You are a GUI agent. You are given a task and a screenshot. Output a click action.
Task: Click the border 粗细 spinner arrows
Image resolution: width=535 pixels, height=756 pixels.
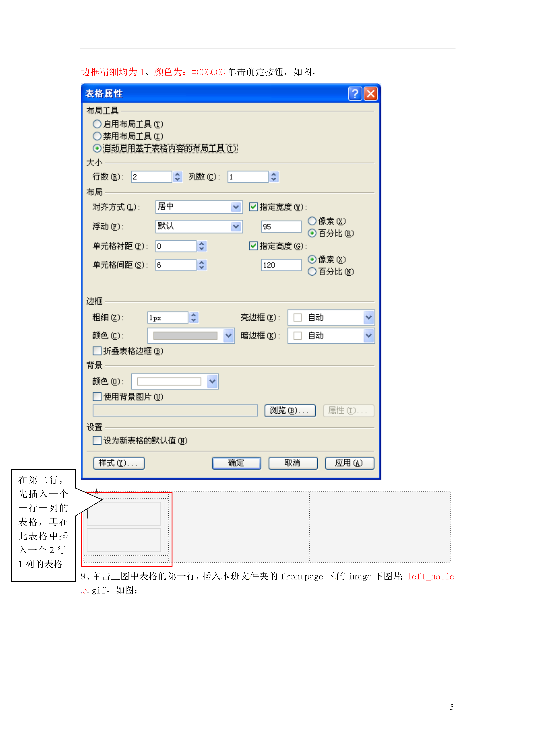point(194,317)
